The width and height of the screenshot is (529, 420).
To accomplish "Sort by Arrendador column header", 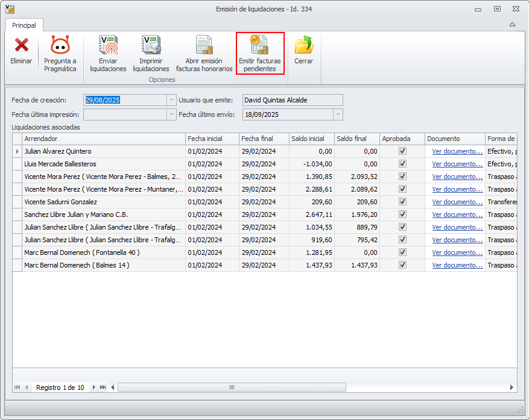I will pyautogui.click(x=104, y=139).
